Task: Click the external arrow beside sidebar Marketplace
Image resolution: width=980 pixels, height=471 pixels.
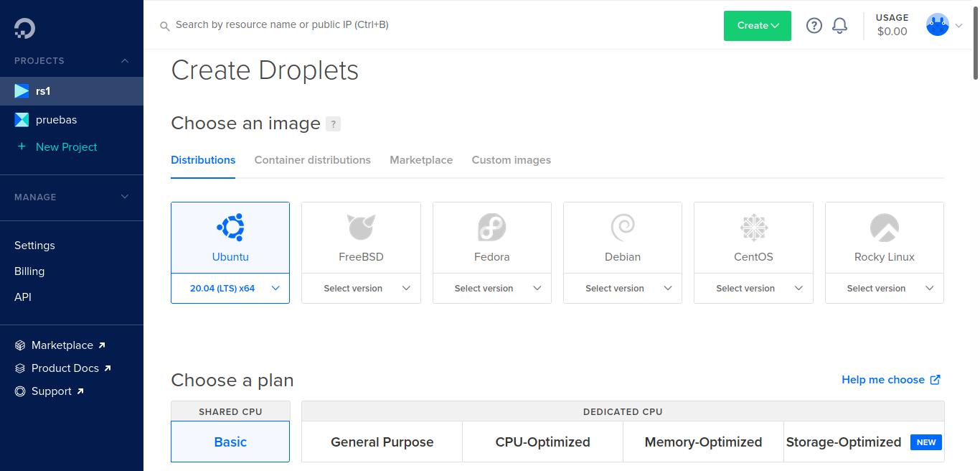Action: (x=102, y=345)
